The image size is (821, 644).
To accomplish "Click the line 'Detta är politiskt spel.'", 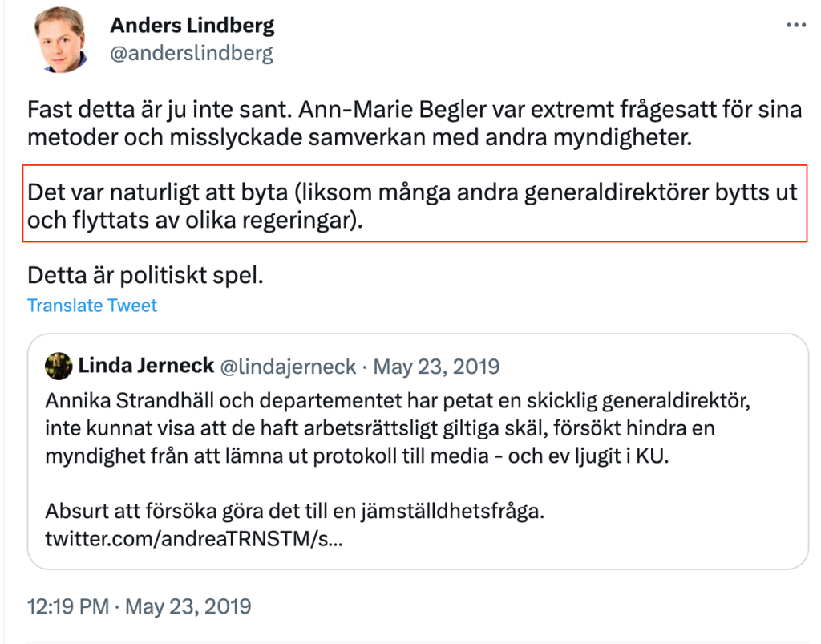I will [x=145, y=275].
